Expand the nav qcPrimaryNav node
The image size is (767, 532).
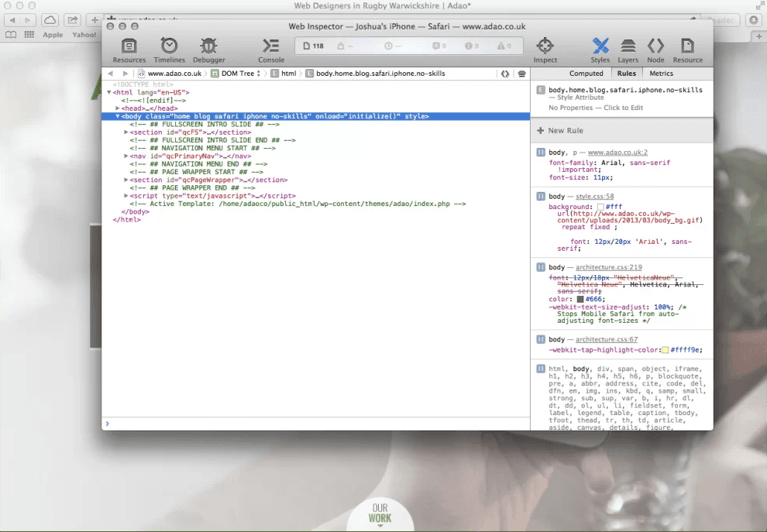[126, 156]
